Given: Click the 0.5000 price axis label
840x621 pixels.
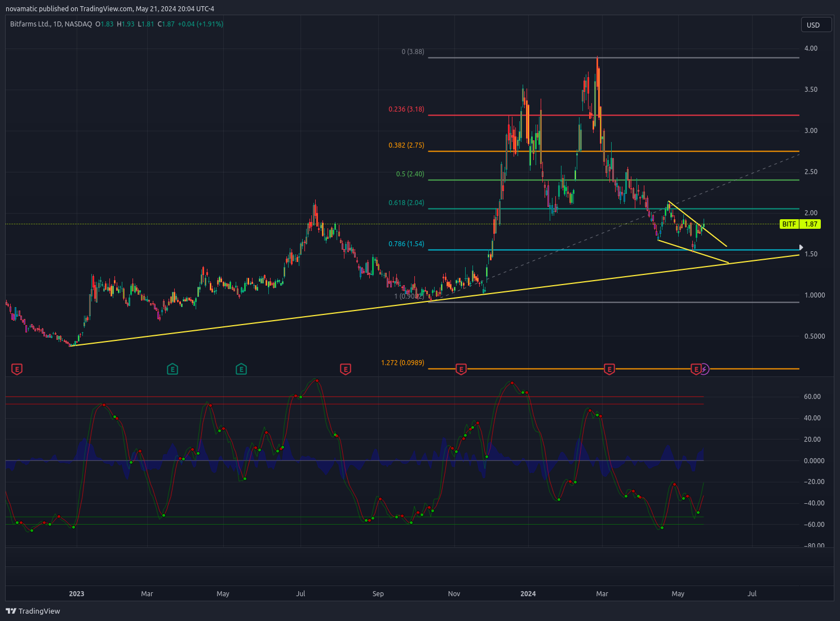Looking at the screenshot, I should [815, 336].
